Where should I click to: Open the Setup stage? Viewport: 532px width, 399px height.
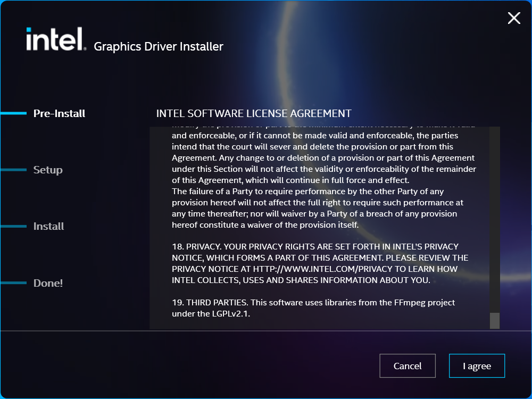coord(47,170)
